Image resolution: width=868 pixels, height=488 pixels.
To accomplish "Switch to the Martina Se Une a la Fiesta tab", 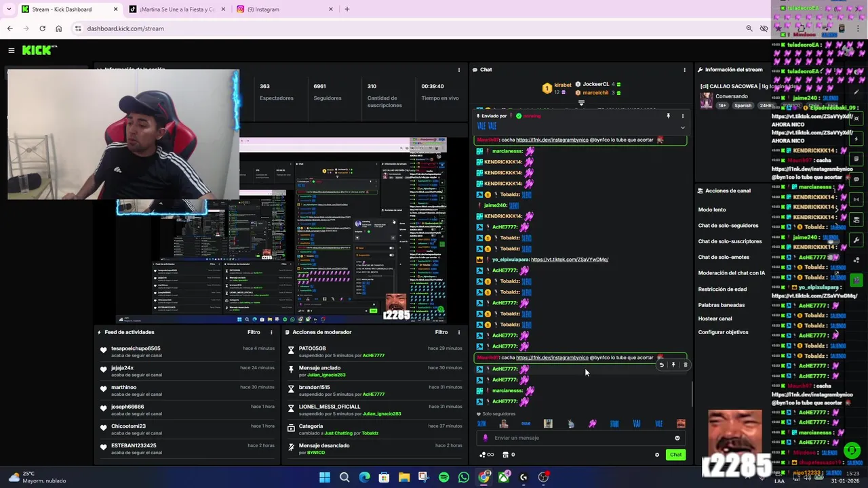I will 177,9.
